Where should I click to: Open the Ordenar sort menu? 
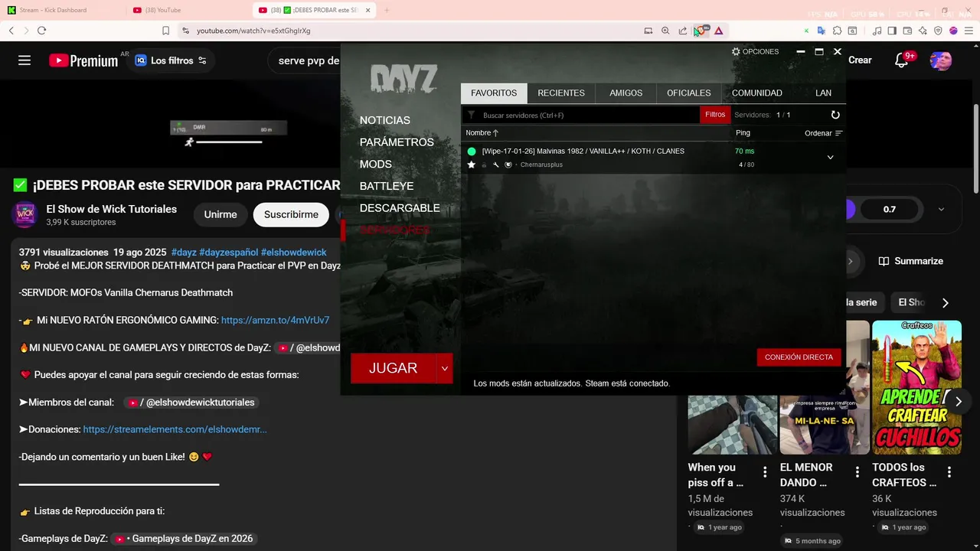click(x=824, y=133)
